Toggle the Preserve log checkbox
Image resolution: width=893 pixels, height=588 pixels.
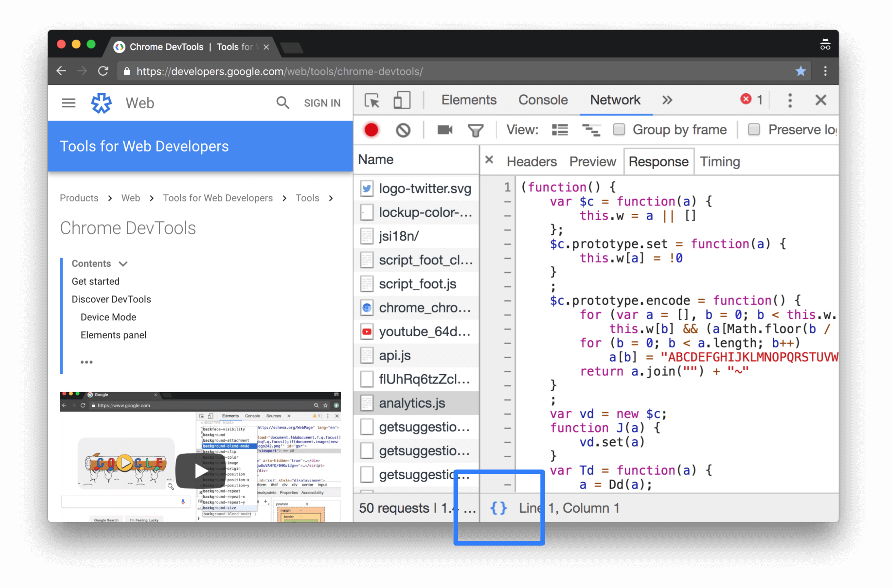click(x=754, y=129)
